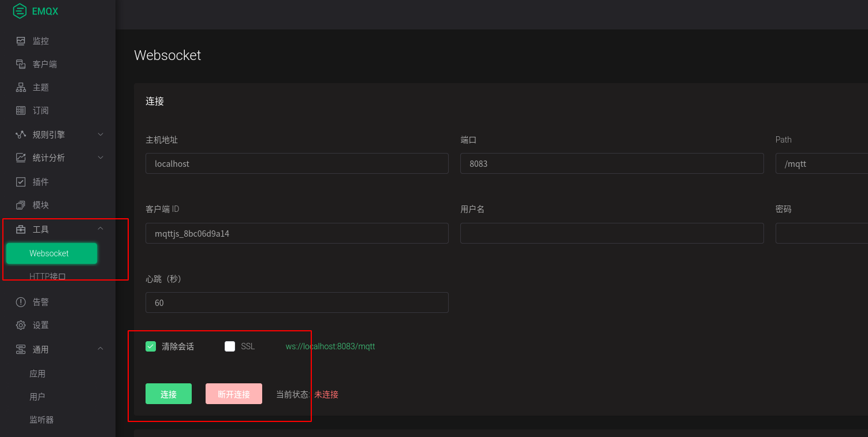Click the topic tree icon beside 主题

point(21,87)
